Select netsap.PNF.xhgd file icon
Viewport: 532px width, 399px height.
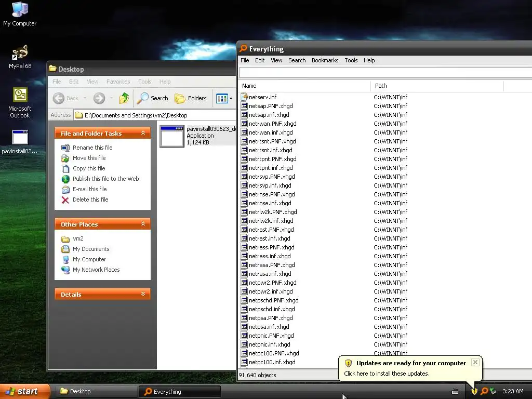click(x=244, y=106)
